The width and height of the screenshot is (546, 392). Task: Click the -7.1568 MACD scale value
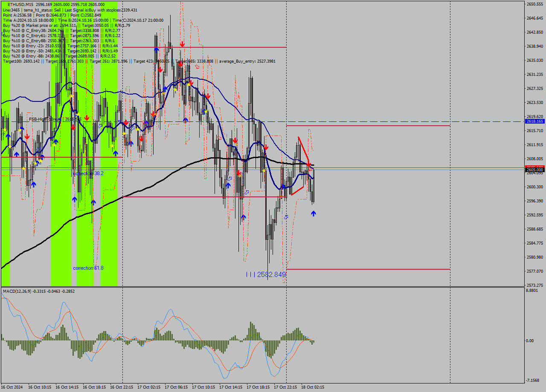534,380
